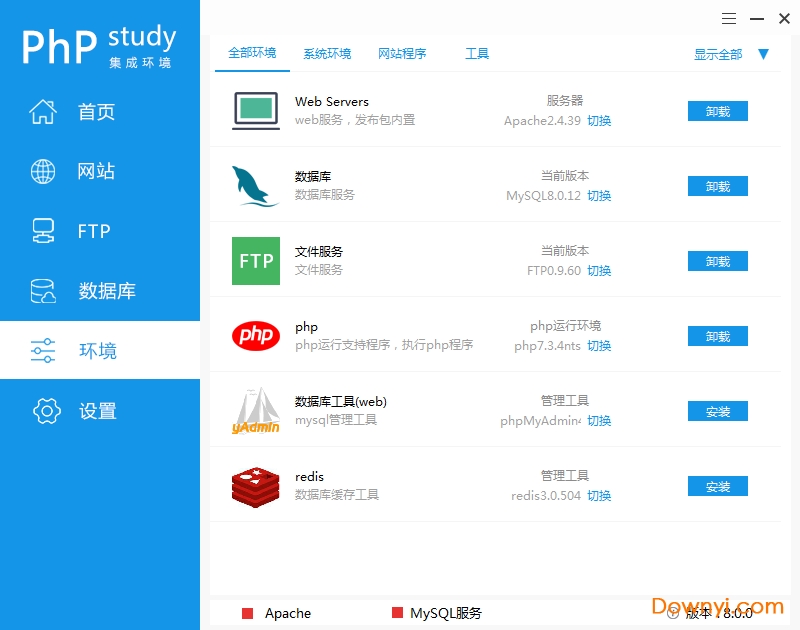Install redis using the 安装 button
Image resolution: width=800 pixels, height=630 pixels.
coord(717,487)
